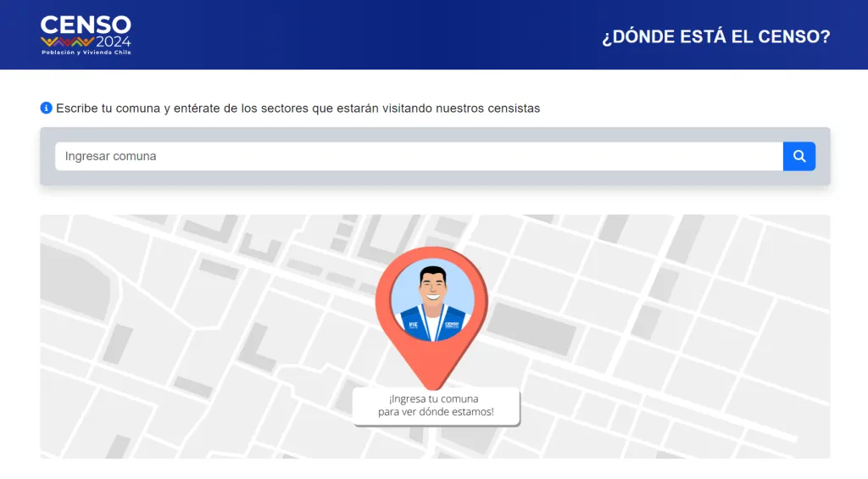Click the "¿DÓNDE ESTÁ EL CENSO?" header title

[715, 37]
